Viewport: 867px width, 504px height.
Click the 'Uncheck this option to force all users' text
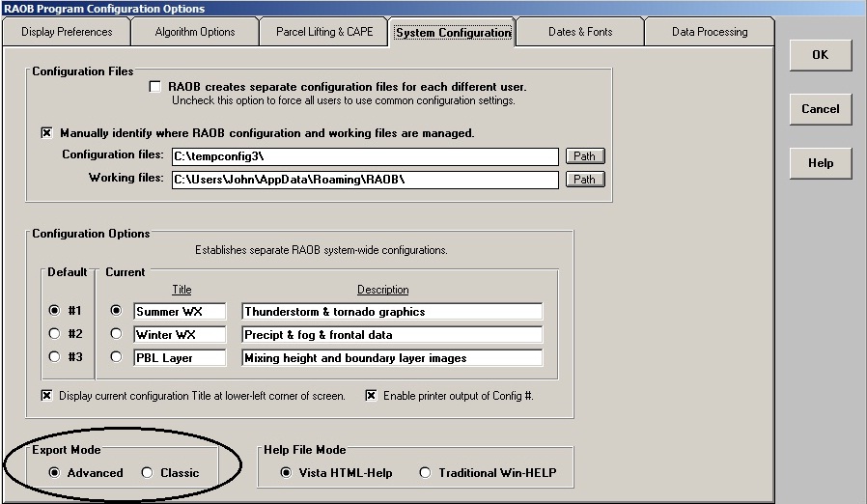(x=344, y=100)
